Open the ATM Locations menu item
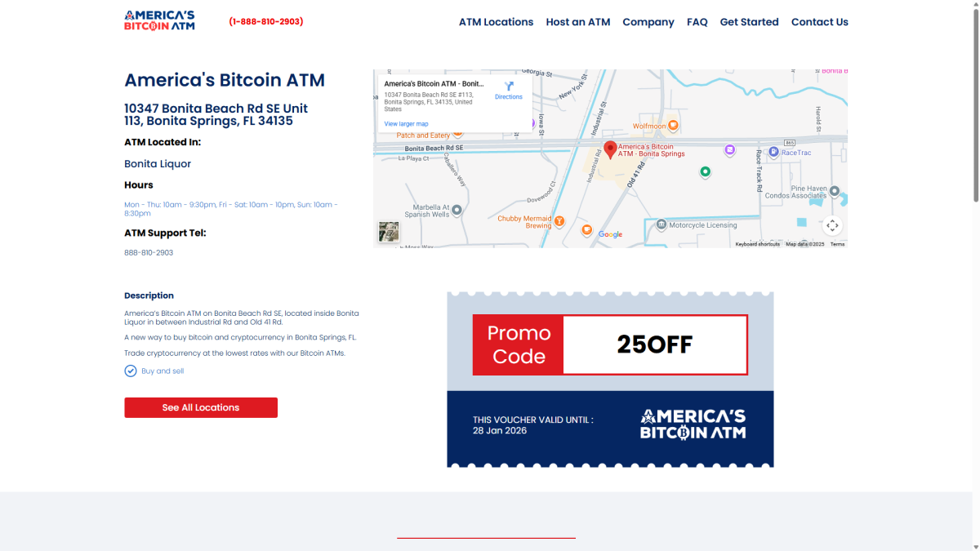 496,22
